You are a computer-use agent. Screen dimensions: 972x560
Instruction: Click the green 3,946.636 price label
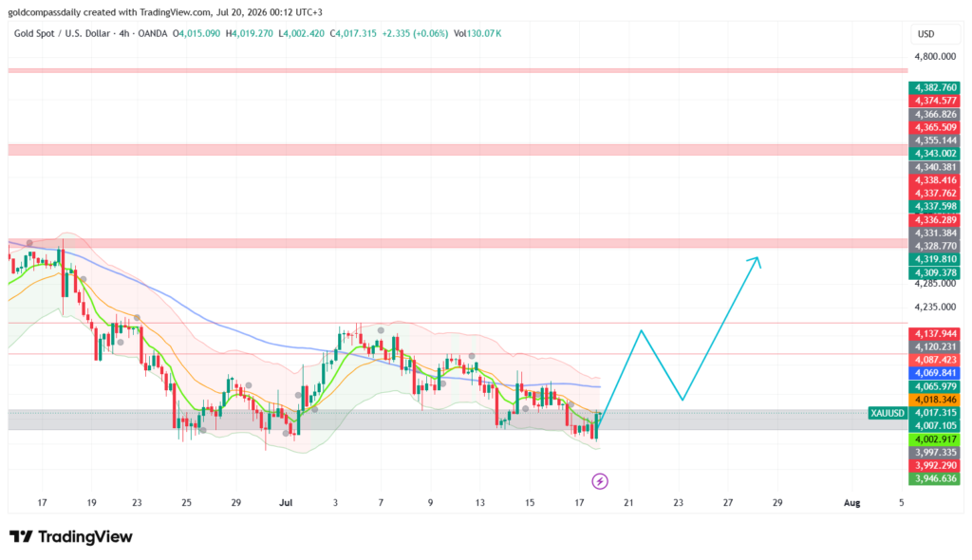tap(935, 478)
